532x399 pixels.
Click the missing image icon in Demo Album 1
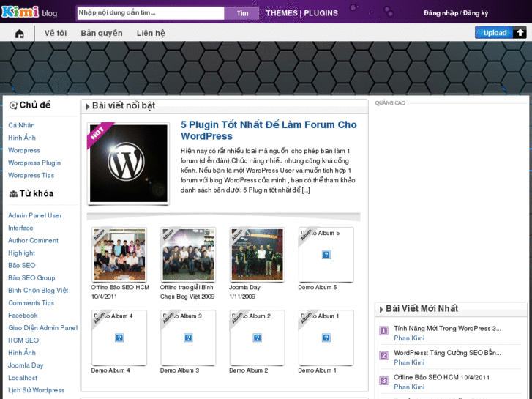[x=326, y=338]
